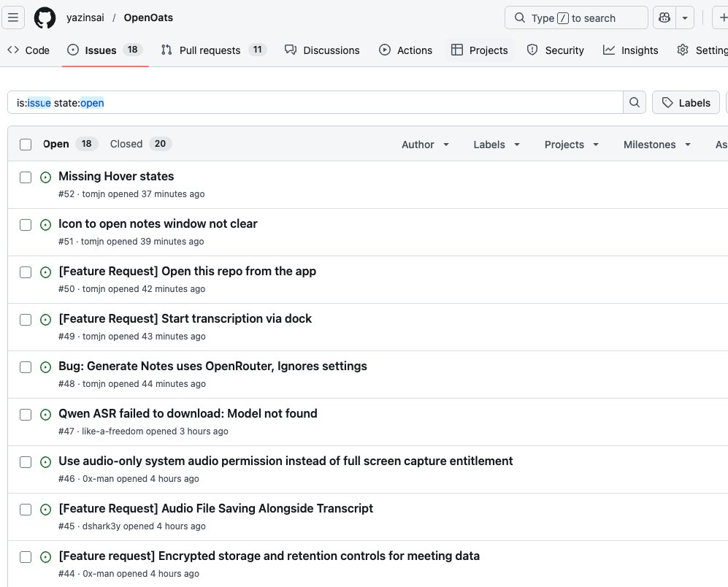Click the issues filter input field

[315, 102]
